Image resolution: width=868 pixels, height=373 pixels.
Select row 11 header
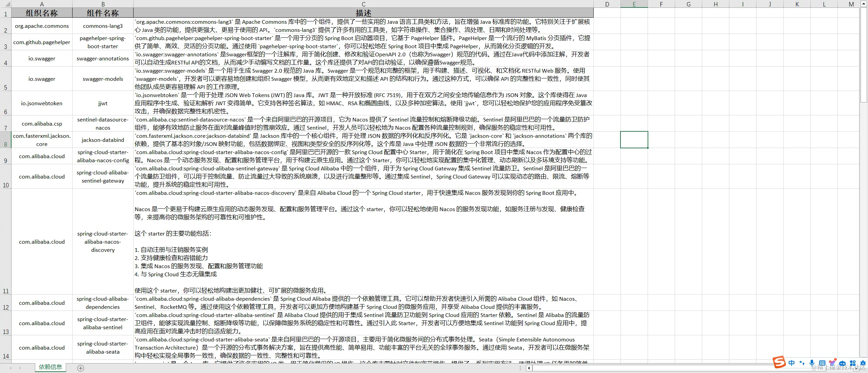[x=6, y=291]
